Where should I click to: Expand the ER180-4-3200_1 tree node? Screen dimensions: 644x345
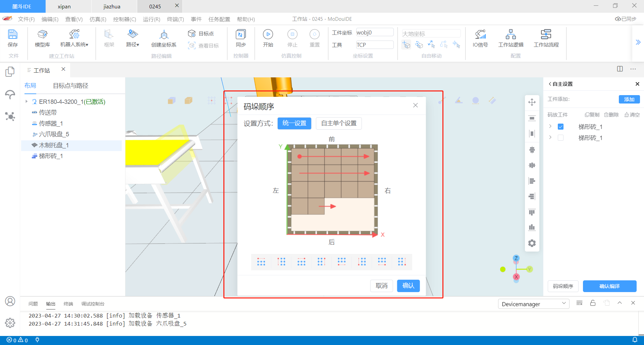pyautogui.click(x=26, y=101)
